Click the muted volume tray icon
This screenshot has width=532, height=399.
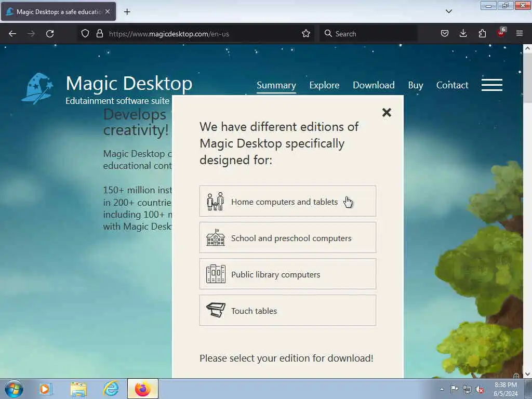480,390
